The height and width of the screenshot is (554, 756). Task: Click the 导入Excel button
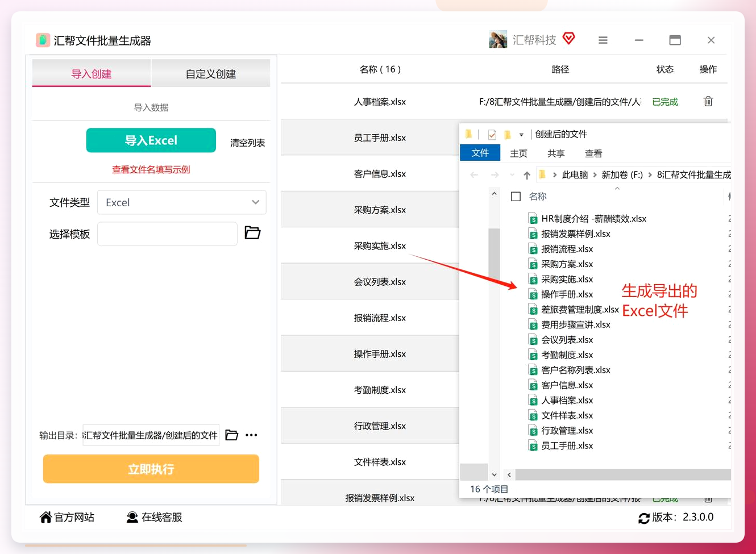tap(151, 140)
